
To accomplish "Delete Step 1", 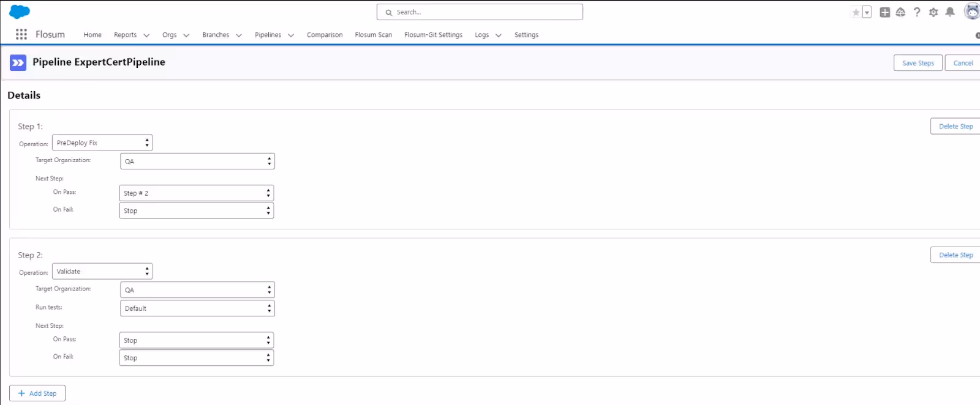I will (956, 126).
